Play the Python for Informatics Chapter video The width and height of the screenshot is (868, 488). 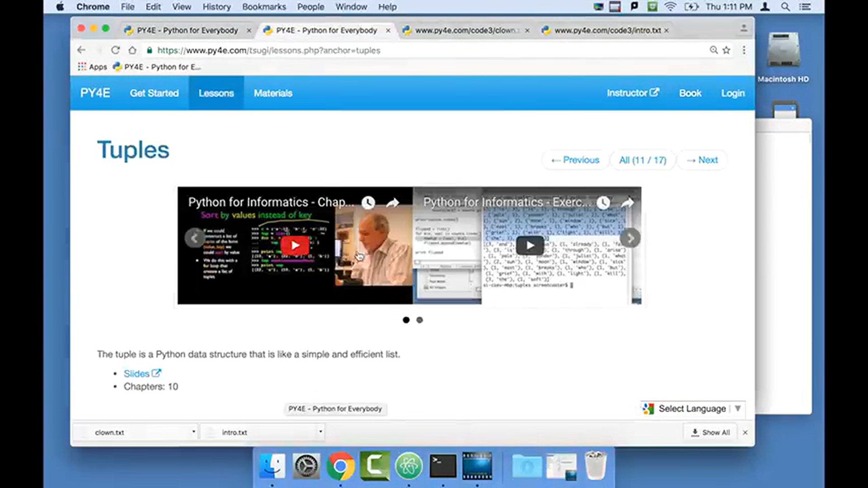[295, 245]
